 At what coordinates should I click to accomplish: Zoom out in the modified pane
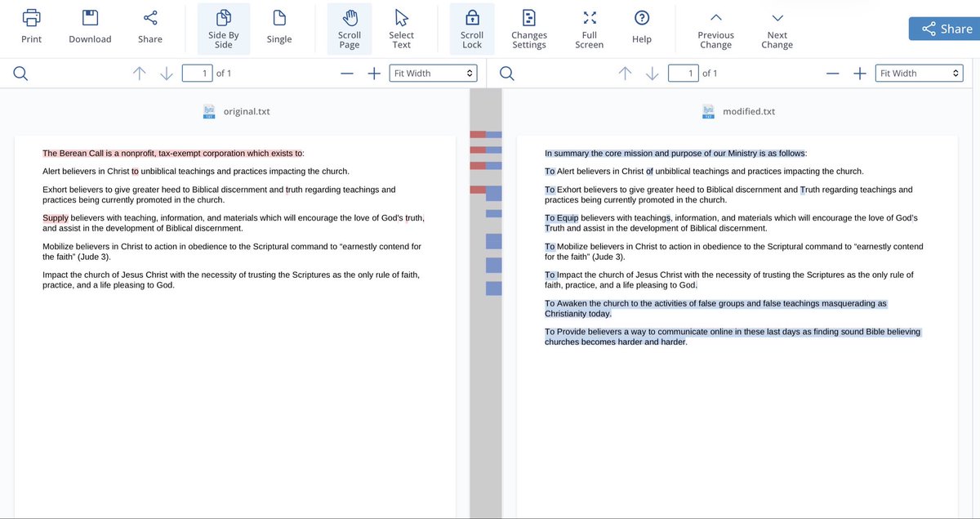pyautogui.click(x=833, y=74)
